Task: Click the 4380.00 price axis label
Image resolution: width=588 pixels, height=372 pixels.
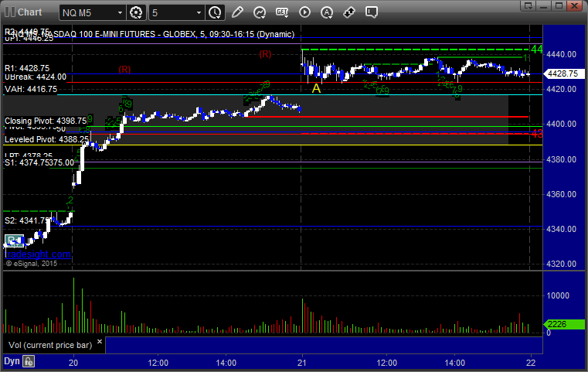Action: tap(562, 159)
